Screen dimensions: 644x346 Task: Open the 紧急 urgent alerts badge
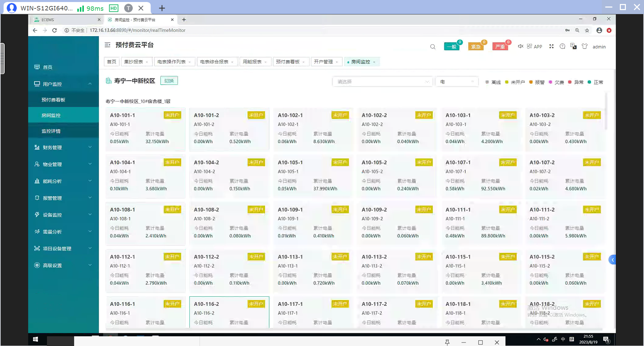click(476, 47)
